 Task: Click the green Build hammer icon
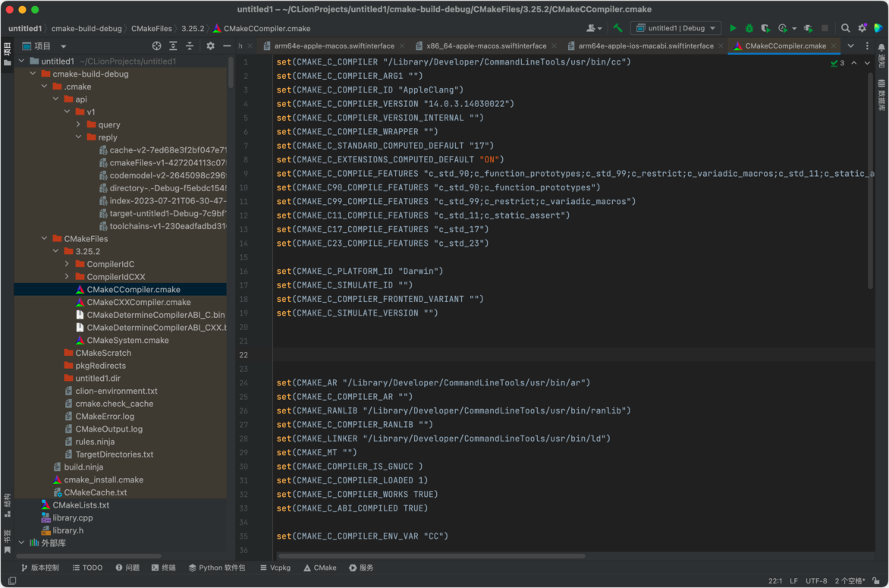coord(617,28)
